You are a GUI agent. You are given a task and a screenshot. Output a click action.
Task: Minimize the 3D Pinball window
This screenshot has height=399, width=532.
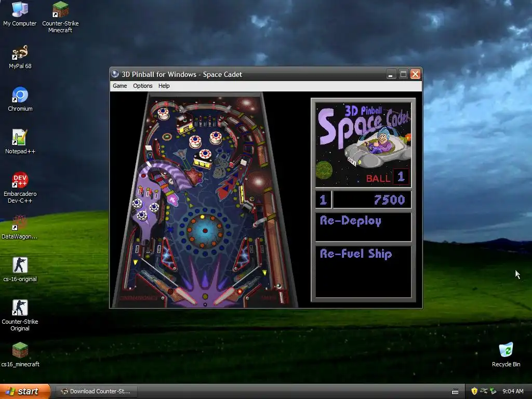tap(391, 74)
